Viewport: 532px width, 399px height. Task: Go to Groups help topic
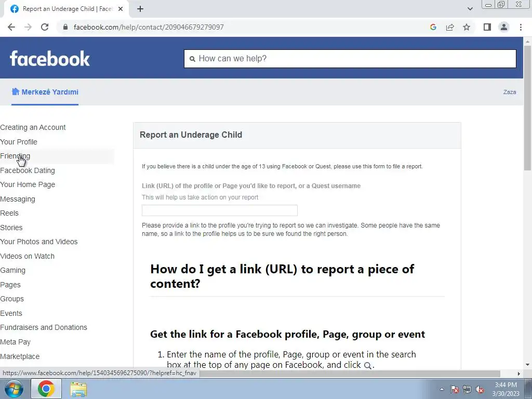click(x=12, y=299)
